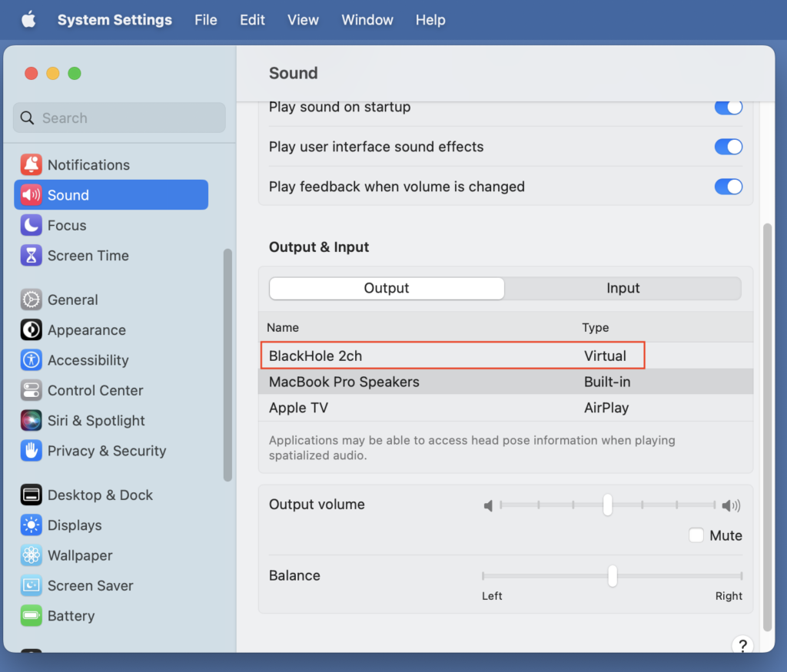
Task: Switch to the Output tab
Action: pos(387,288)
